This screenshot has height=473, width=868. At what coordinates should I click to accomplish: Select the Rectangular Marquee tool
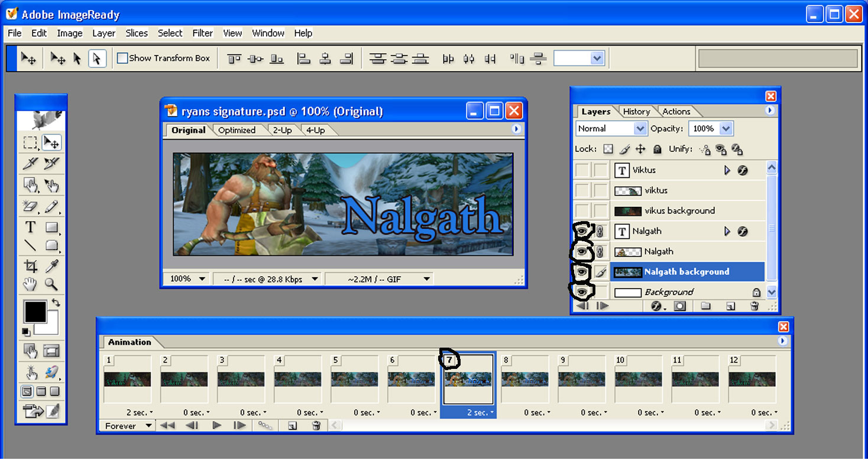click(x=30, y=142)
